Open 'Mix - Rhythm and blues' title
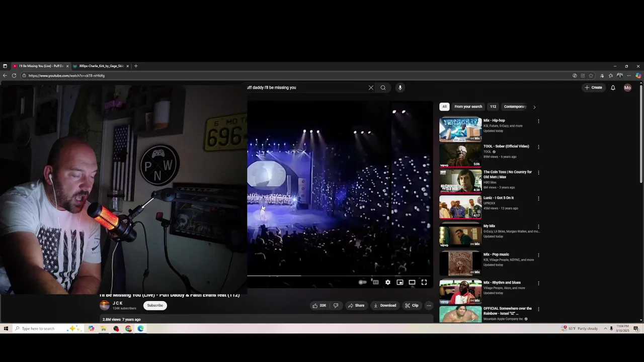 click(x=502, y=283)
